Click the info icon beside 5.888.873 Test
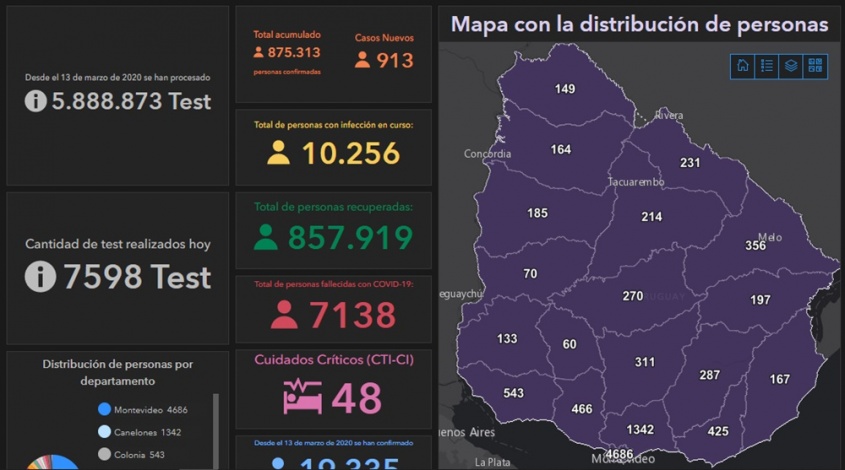 35,101
